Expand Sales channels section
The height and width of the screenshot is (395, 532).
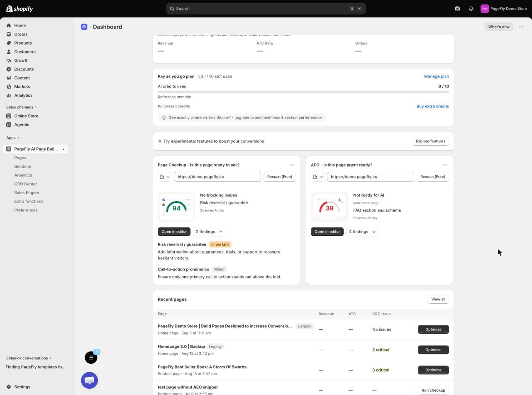(22, 107)
